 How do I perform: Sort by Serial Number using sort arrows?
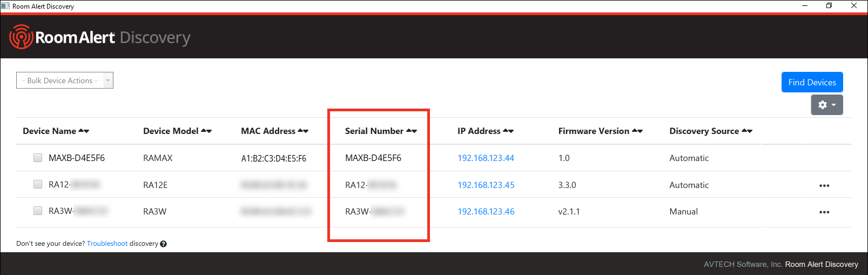tap(412, 131)
